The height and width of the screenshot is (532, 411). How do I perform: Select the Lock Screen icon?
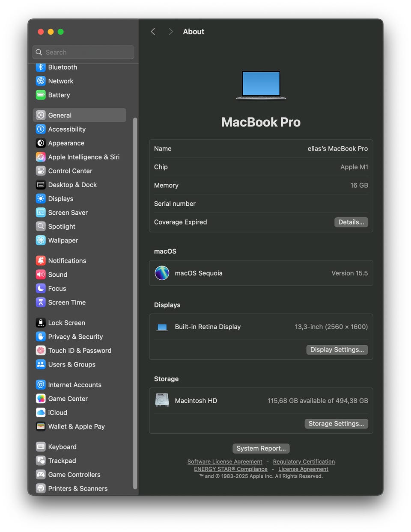click(41, 322)
